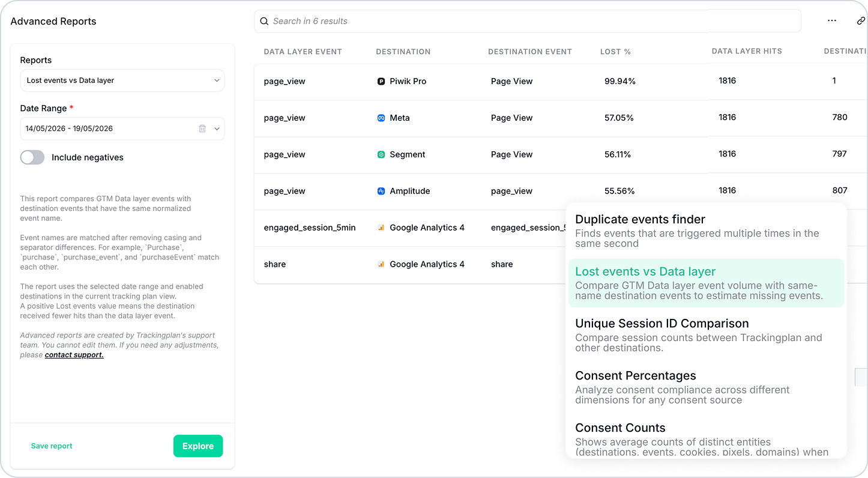The image size is (868, 478).
Task: Clear date range with trash icon
Action: point(202,129)
